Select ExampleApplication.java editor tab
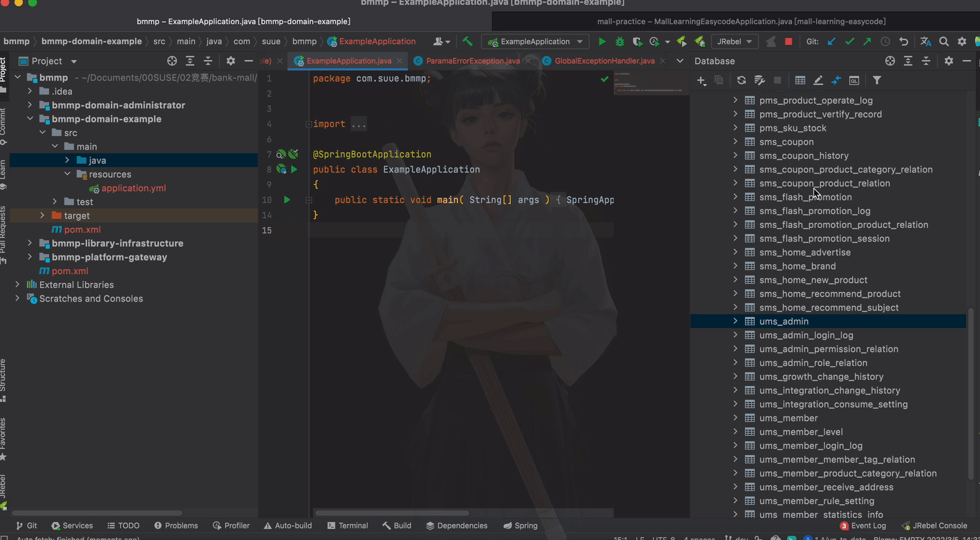Image resolution: width=980 pixels, height=540 pixels. pyautogui.click(x=348, y=61)
